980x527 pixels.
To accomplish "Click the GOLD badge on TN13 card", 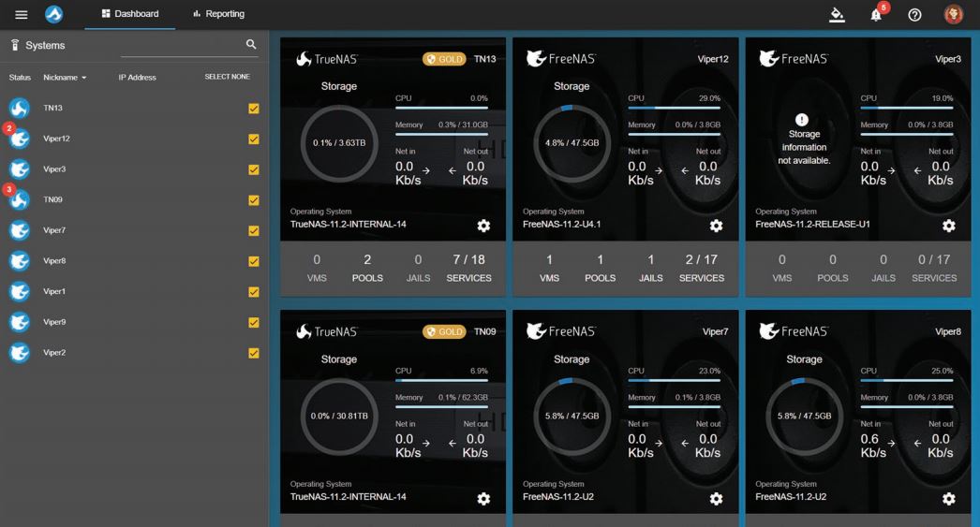I will pyautogui.click(x=444, y=59).
